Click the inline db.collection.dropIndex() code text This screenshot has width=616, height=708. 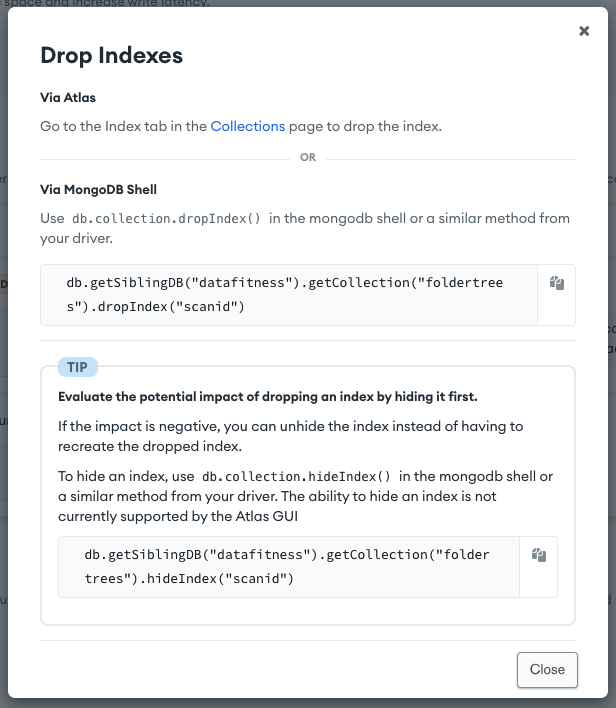167,219
